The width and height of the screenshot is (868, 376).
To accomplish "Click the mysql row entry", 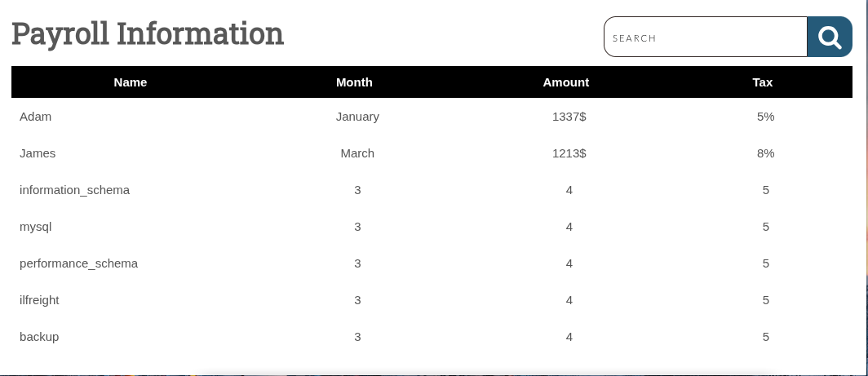I will tap(36, 227).
